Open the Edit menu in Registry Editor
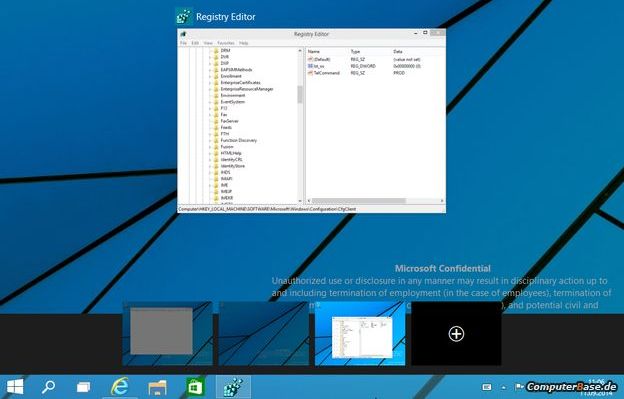The height and width of the screenshot is (399, 624). point(195,43)
